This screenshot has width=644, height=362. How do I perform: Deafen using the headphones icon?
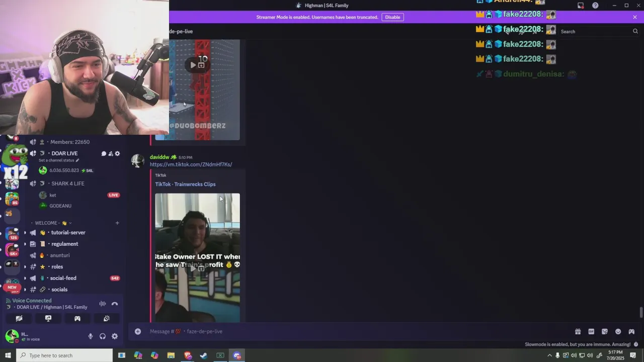click(x=103, y=336)
